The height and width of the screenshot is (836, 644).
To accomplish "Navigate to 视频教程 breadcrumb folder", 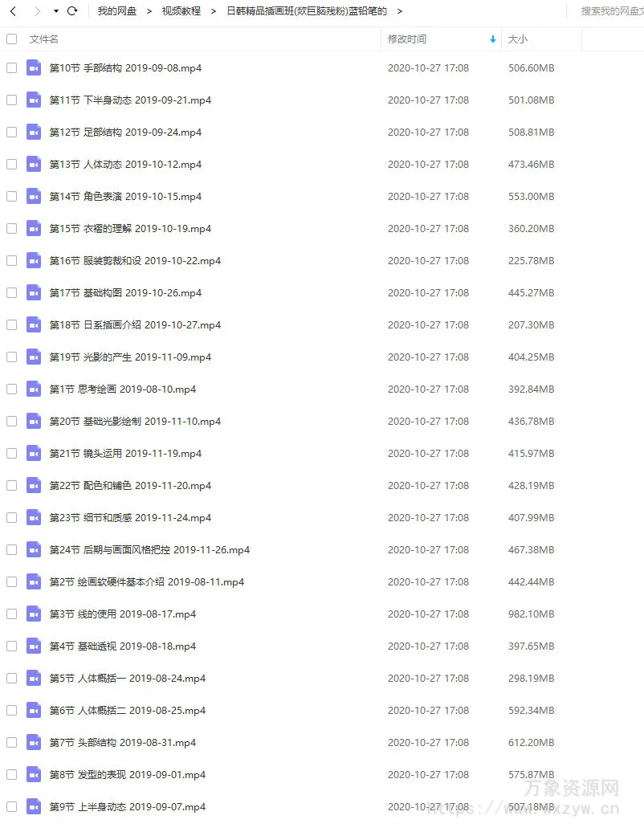I will [x=181, y=11].
